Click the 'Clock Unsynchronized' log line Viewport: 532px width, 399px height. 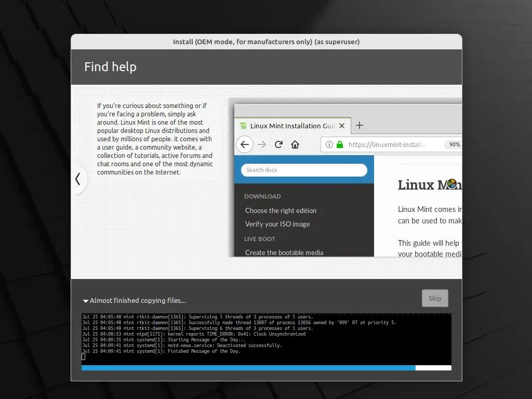click(194, 334)
